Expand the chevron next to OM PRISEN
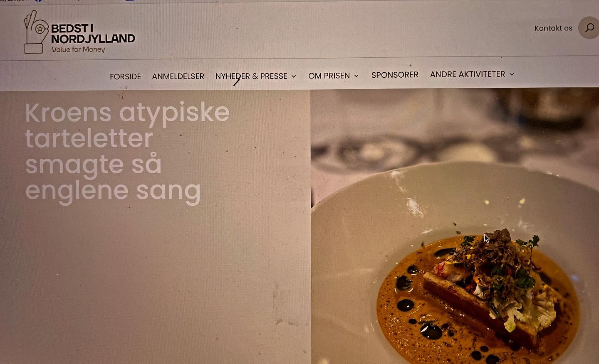The image size is (599, 364). point(356,76)
